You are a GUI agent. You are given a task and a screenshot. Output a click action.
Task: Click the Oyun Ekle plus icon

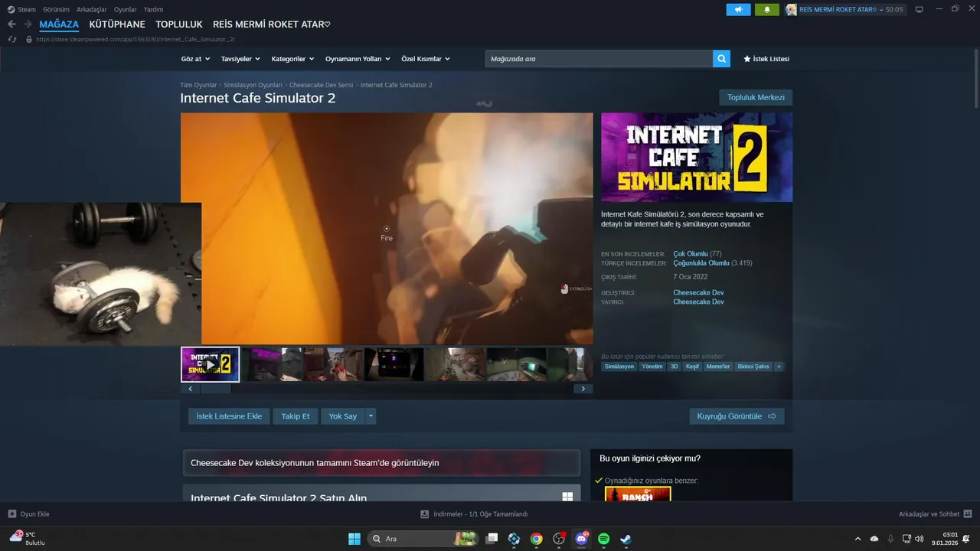[11, 514]
